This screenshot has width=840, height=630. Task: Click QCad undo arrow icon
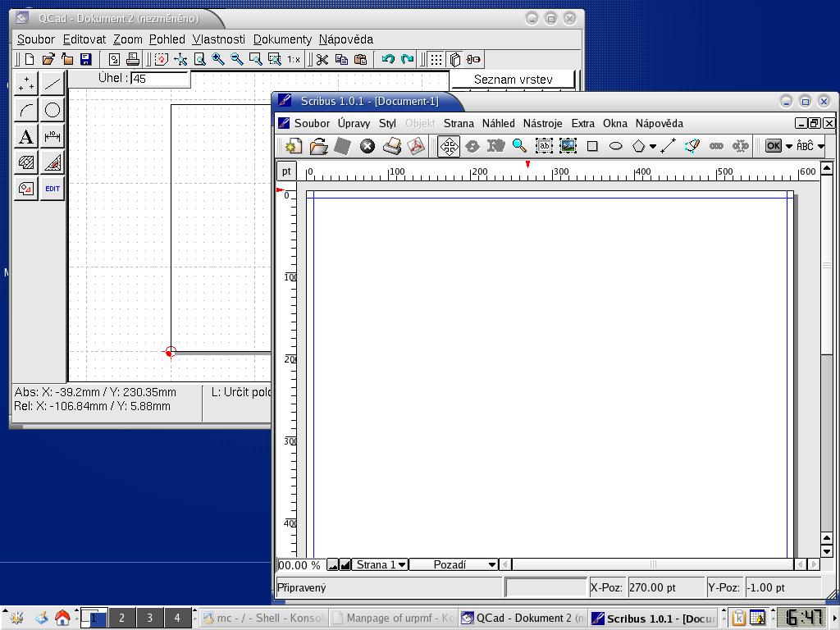pyautogui.click(x=388, y=59)
